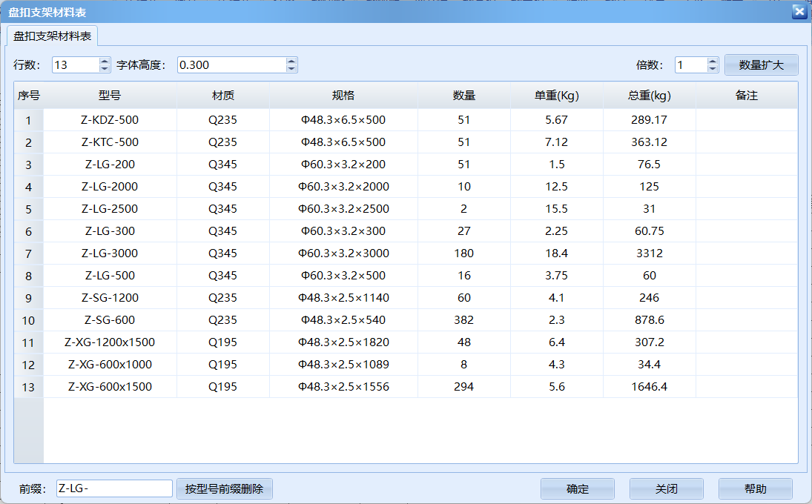Close the dialog with the X icon

[799, 12]
